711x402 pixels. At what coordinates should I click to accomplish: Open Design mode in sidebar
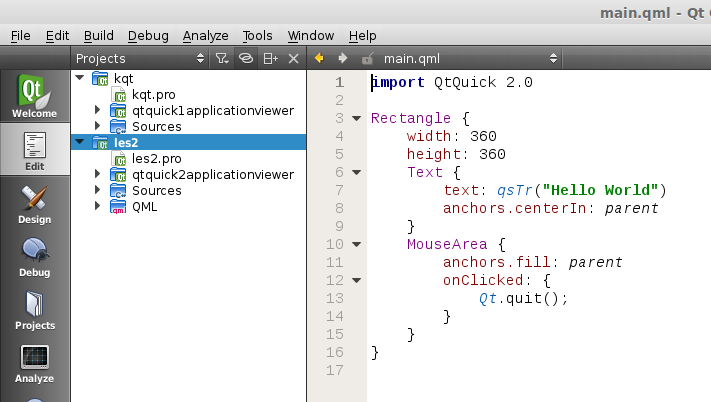(x=34, y=205)
